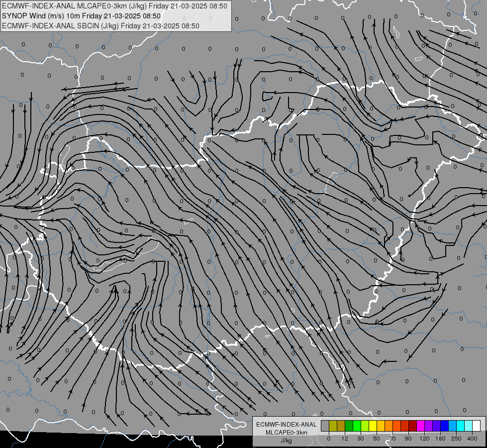Click the 'J/kg' unit label in legend
487x448 pixels.
click(x=286, y=441)
